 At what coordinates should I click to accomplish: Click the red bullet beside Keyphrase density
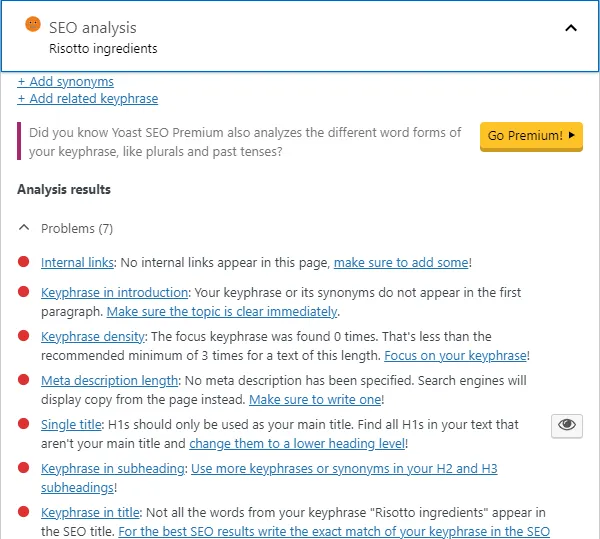pos(24,335)
